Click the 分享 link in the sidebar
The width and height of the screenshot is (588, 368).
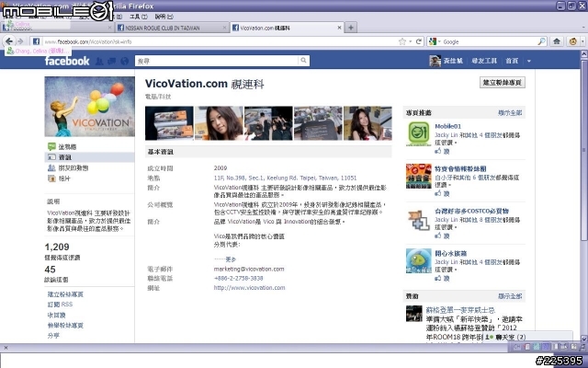(x=53, y=335)
